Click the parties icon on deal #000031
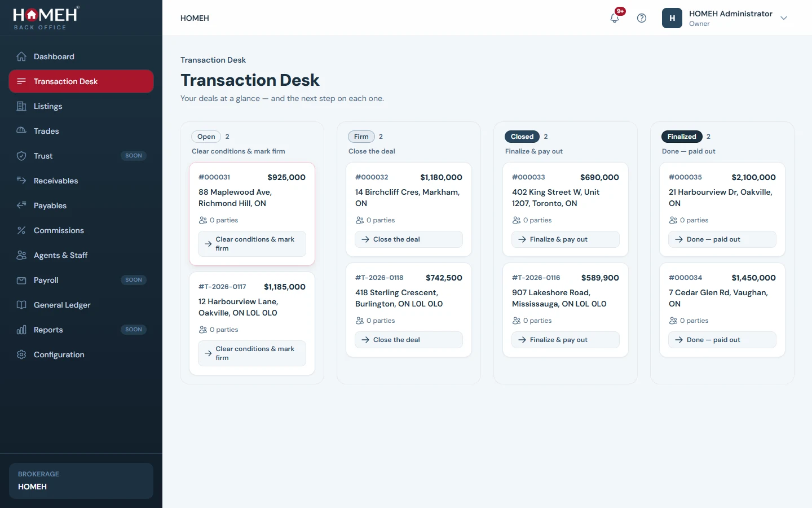This screenshot has height=508, width=812. pyautogui.click(x=203, y=220)
